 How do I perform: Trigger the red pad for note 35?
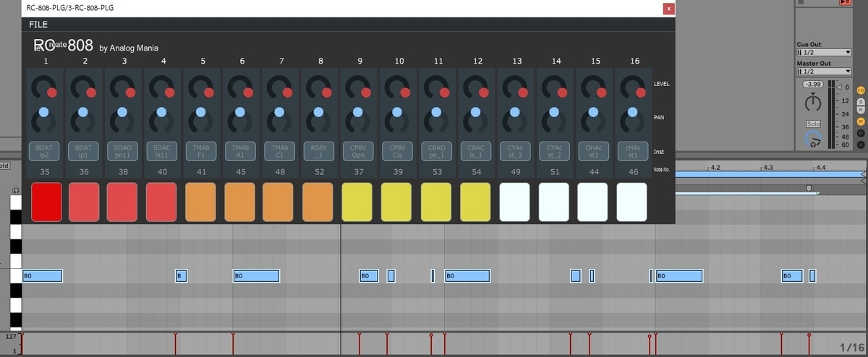pyautogui.click(x=47, y=202)
